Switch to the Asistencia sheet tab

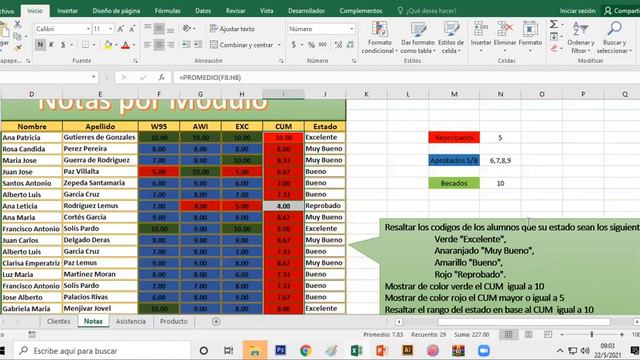tap(131, 322)
